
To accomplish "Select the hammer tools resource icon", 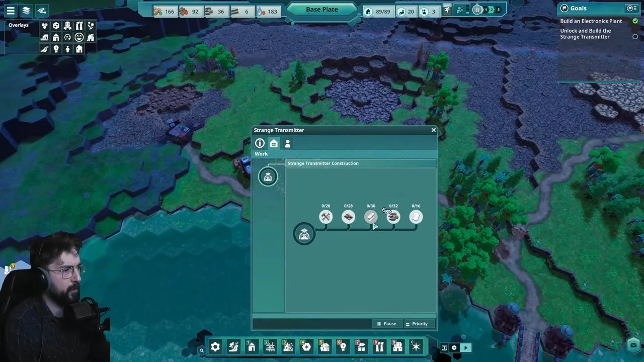I will point(326,217).
